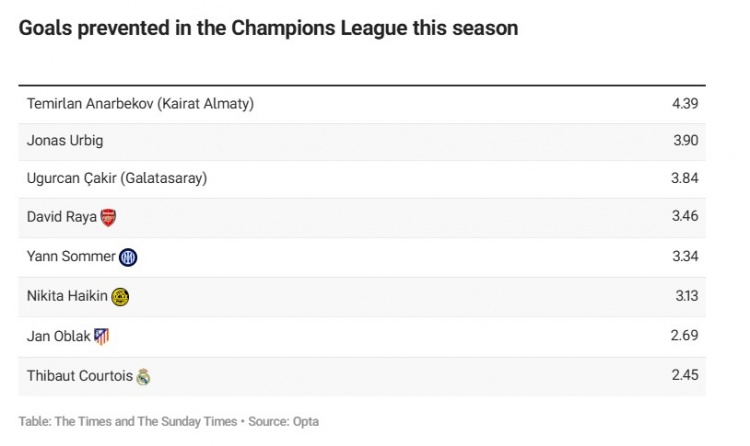Click the 3.90 value for Jonas Urbig
Viewport: 750px width, 446px height.
(x=684, y=141)
